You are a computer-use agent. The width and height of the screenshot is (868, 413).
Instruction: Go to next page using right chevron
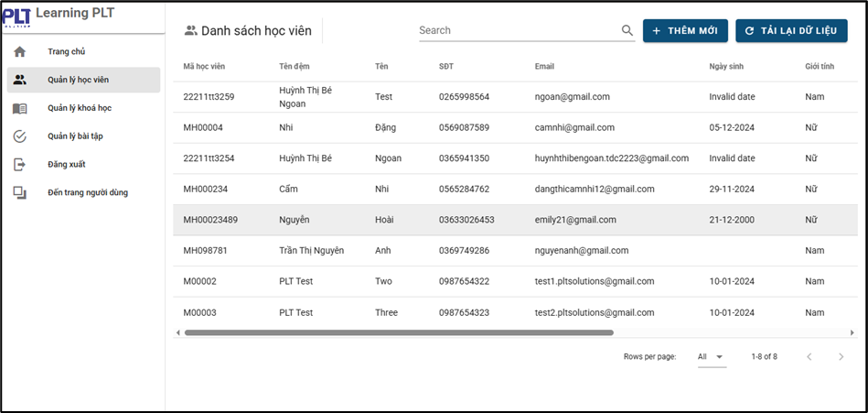click(x=841, y=356)
